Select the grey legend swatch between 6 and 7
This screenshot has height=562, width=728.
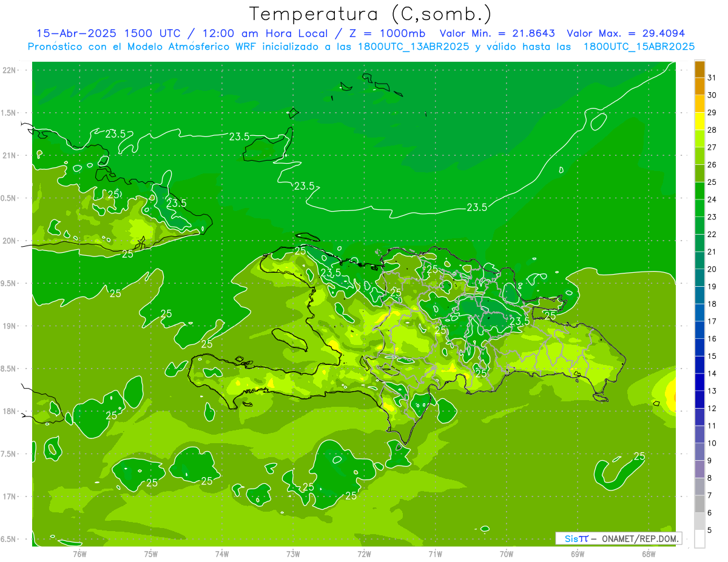click(x=699, y=504)
